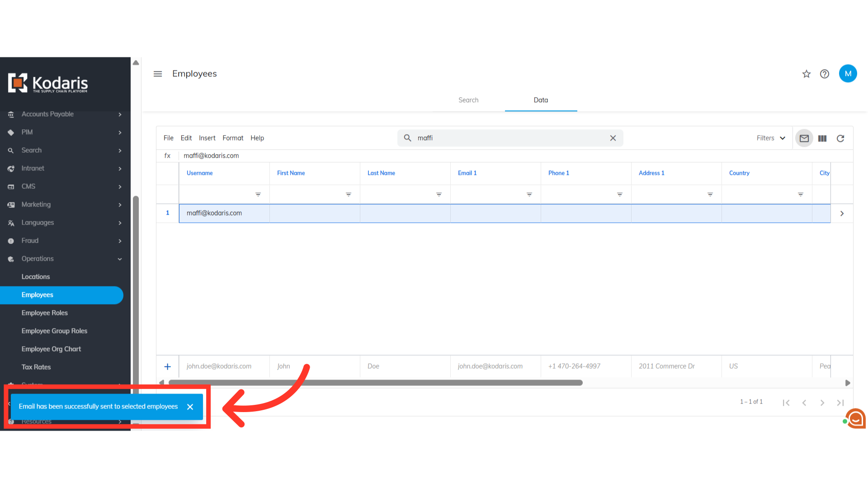Viewport: 868px width, 488px height.
Task: Star this page as a favorite
Action: point(807,74)
